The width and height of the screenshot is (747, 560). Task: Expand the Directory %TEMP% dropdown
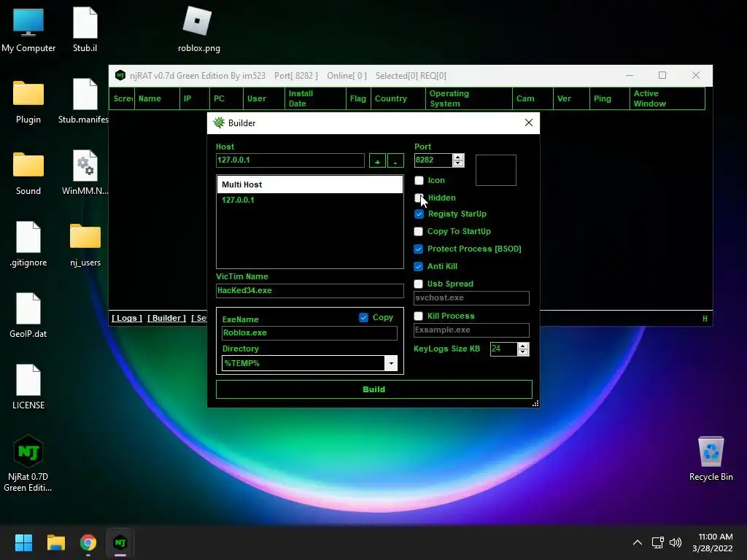391,363
